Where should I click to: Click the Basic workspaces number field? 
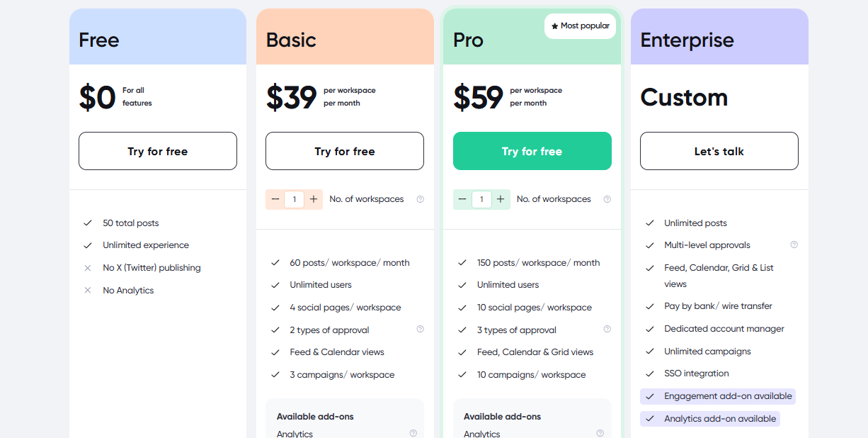295,199
